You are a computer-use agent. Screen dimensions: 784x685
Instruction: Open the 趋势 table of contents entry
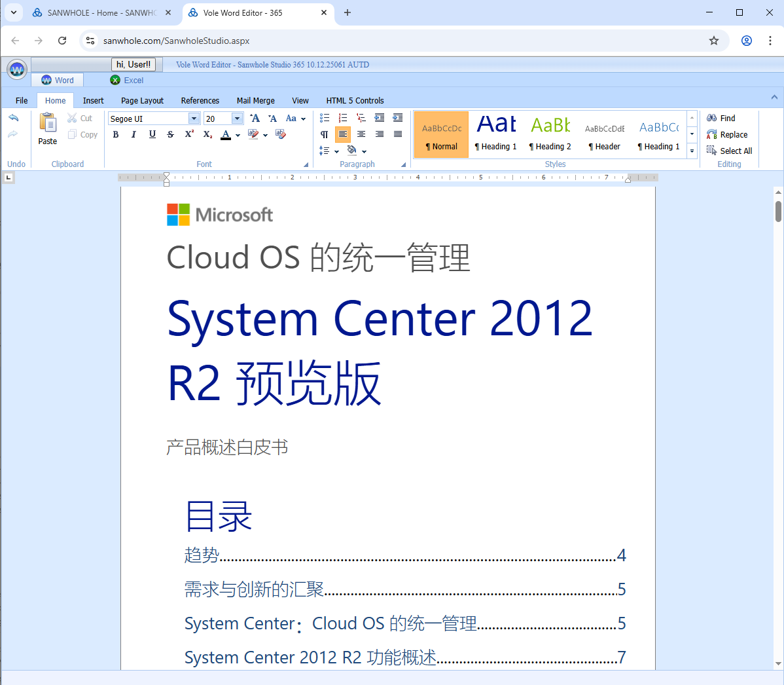(x=405, y=555)
